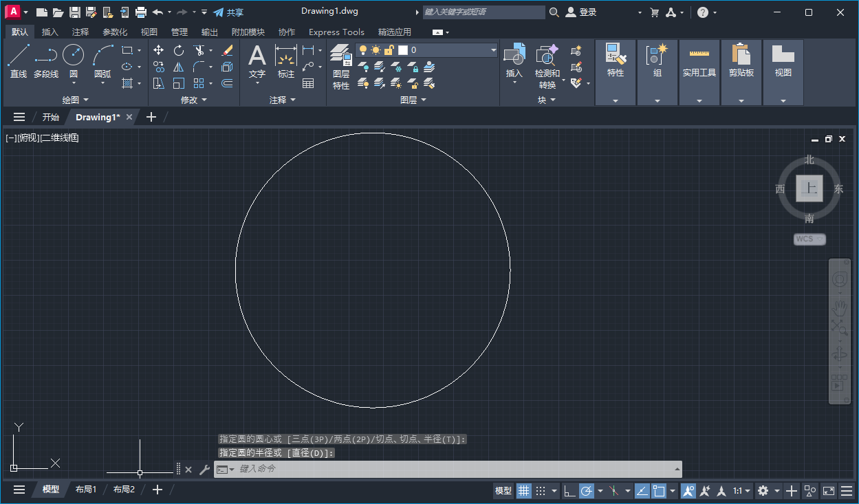Activate the Rotate tool

[x=178, y=50]
